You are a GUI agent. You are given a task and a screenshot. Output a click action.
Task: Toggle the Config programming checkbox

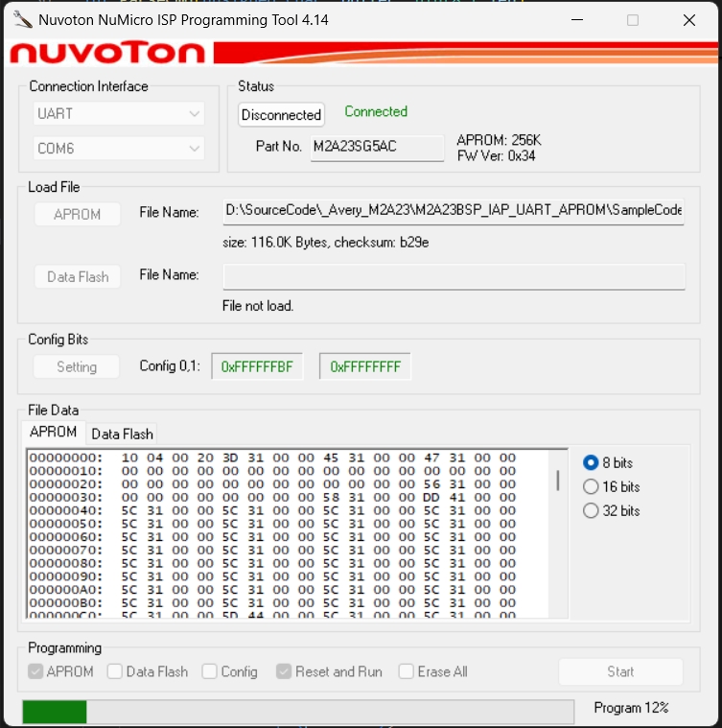pos(210,671)
